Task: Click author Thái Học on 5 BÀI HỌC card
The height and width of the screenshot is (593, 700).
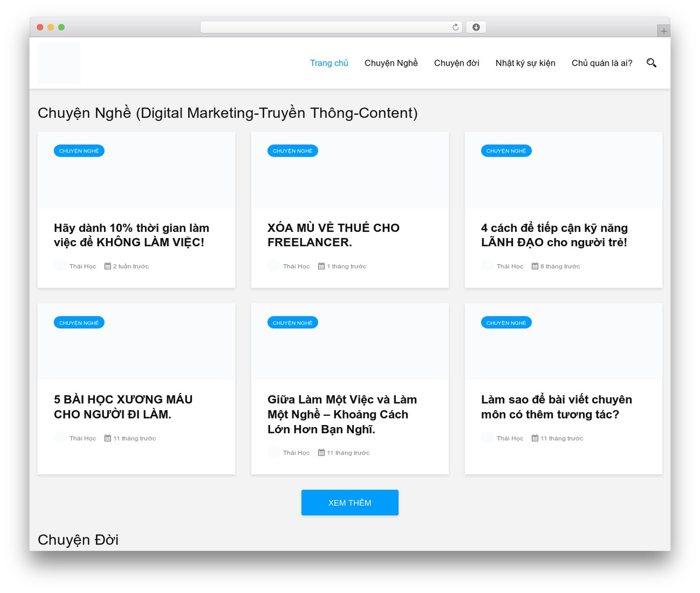Action: pyautogui.click(x=83, y=438)
